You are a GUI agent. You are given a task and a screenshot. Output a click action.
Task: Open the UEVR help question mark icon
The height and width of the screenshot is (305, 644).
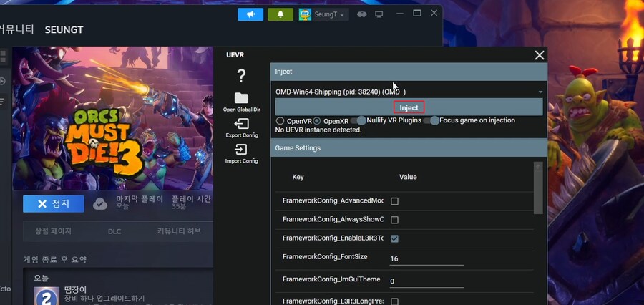[x=242, y=76]
